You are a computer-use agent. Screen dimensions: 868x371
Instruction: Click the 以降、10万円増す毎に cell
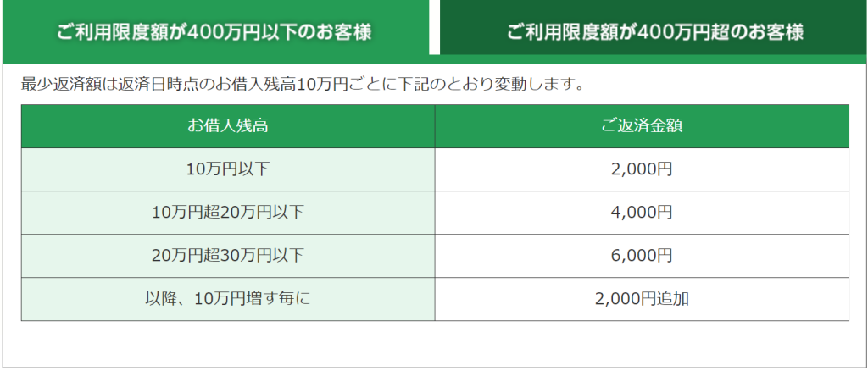coord(228,299)
